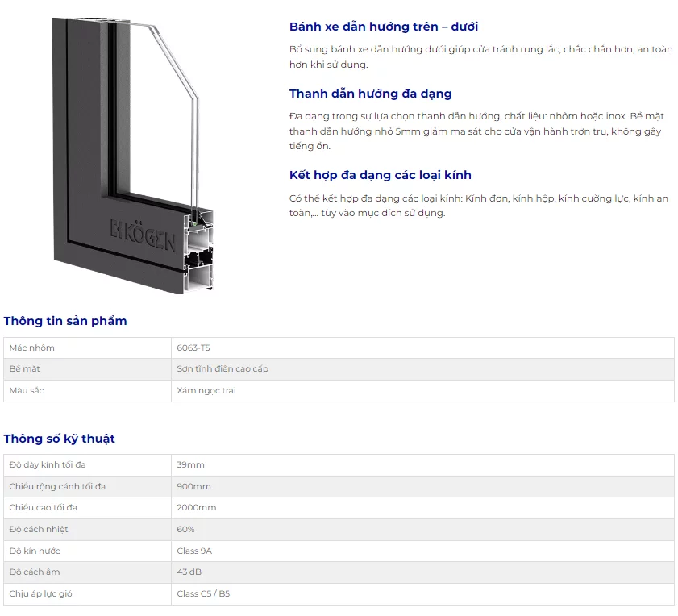Select heading 'Kết hợp đa dạng các loại kính'
Screen dimensions: 678x616
[380, 175]
